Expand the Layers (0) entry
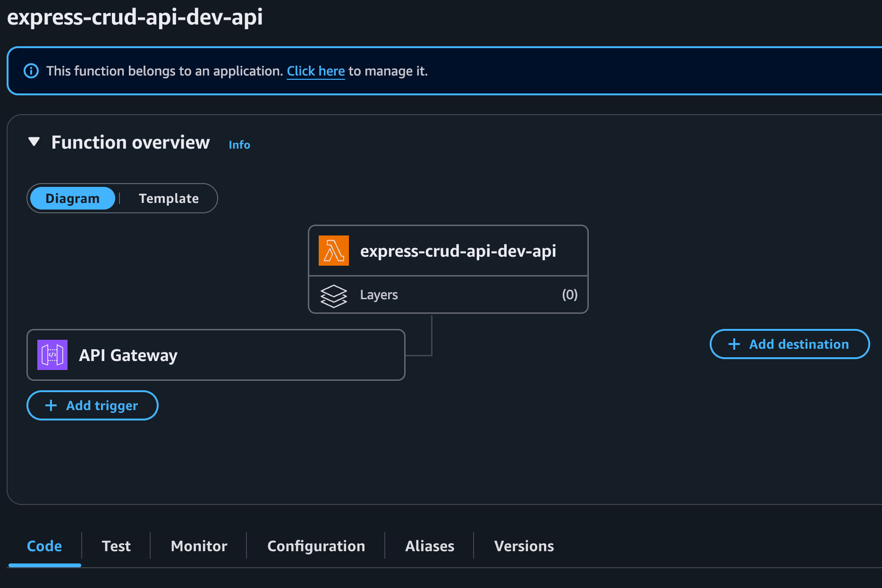 [448, 294]
